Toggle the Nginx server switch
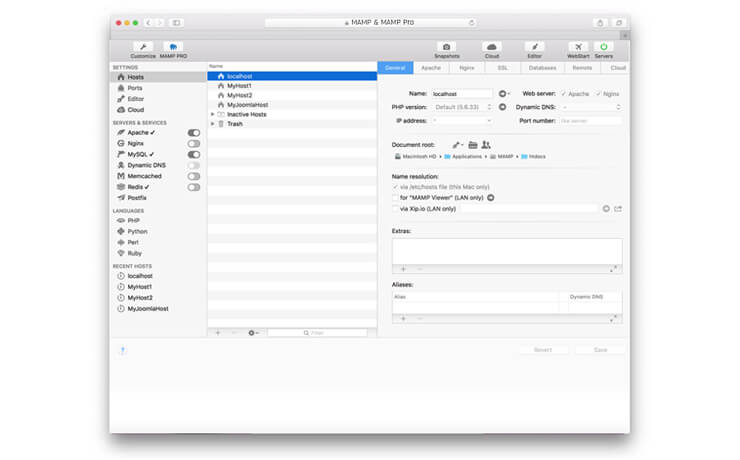740x460 pixels. [193, 143]
